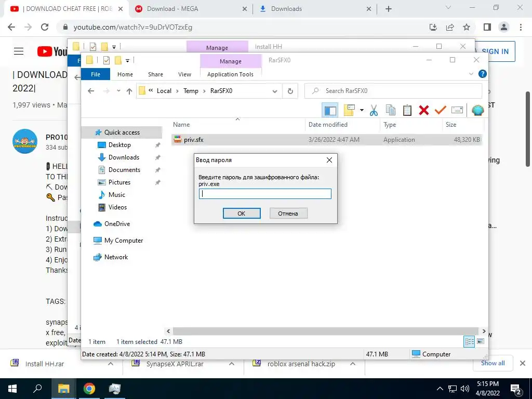Open options chevron for SynapseX APRIL.rar download
This screenshot has height=399, width=532.
pos(232,364)
